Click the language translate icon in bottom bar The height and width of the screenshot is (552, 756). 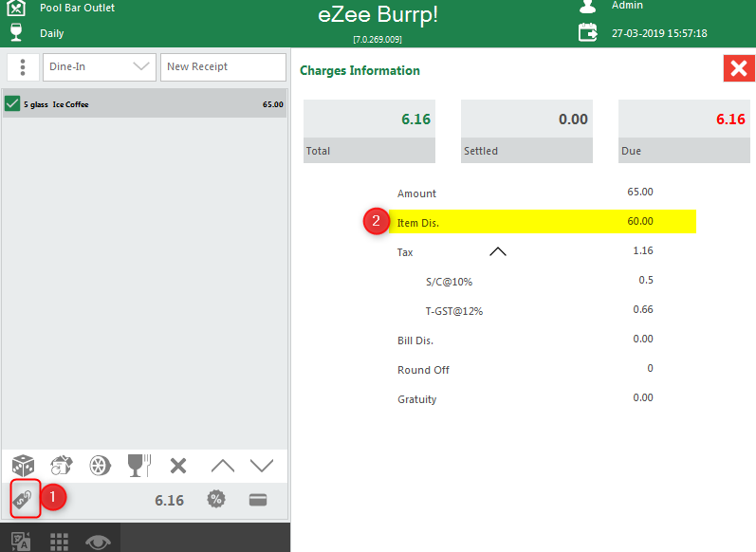[21, 542]
